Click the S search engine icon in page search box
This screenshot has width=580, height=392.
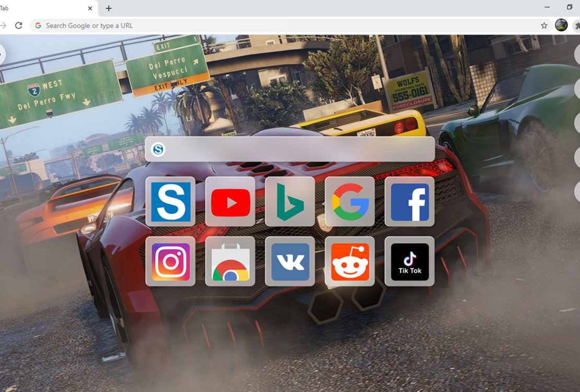(x=158, y=149)
